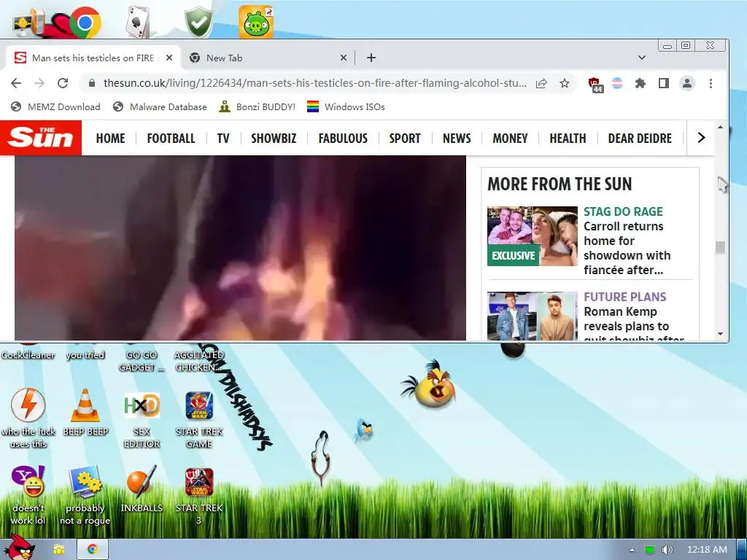Screen dimensions: 747x560
Task: Open the FUTURE PLANS Roman Kemp article
Action: 634,316
